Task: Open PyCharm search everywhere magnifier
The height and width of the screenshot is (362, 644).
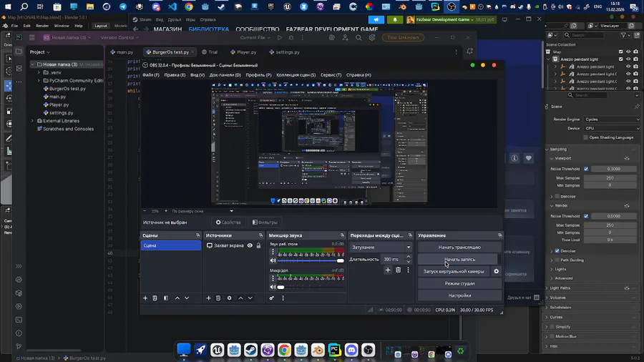Action: point(358,37)
